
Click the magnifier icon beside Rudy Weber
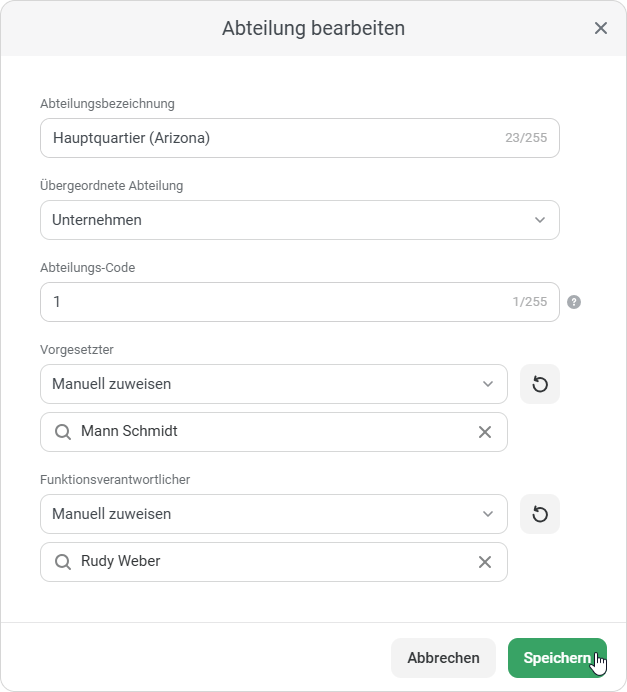pyautogui.click(x=63, y=562)
